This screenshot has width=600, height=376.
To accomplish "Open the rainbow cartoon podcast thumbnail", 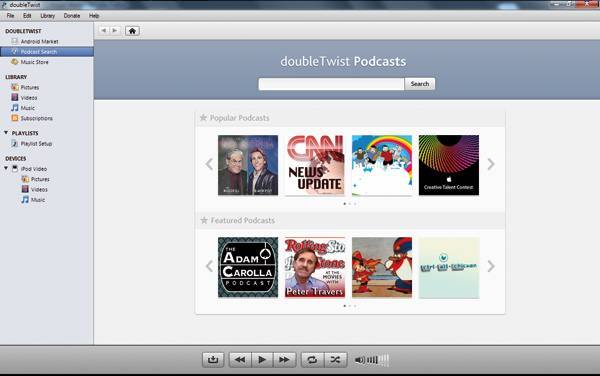I will (x=382, y=165).
